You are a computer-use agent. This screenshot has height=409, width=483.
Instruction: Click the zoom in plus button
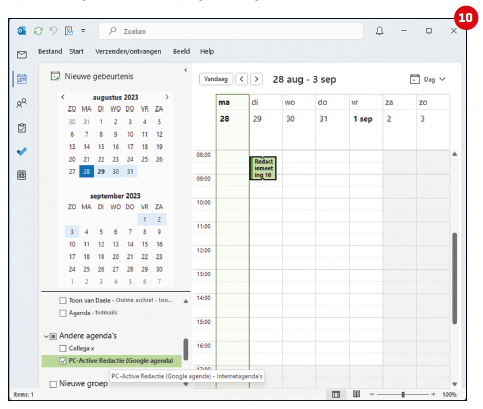click(433, 395)
